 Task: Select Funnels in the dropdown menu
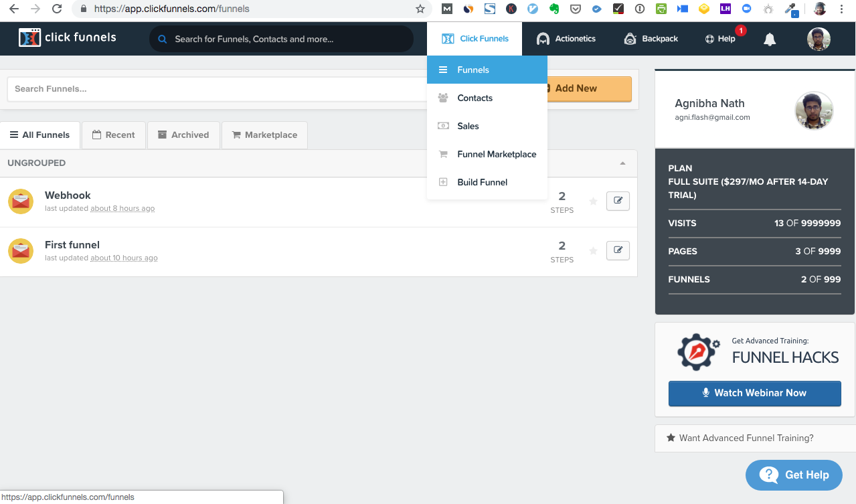tap(487, 70)
